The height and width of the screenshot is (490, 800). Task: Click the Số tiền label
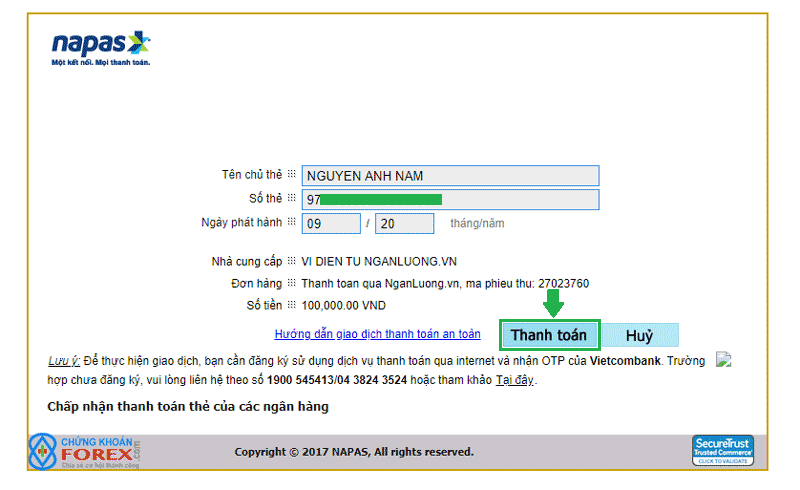(x=264, y=306)
